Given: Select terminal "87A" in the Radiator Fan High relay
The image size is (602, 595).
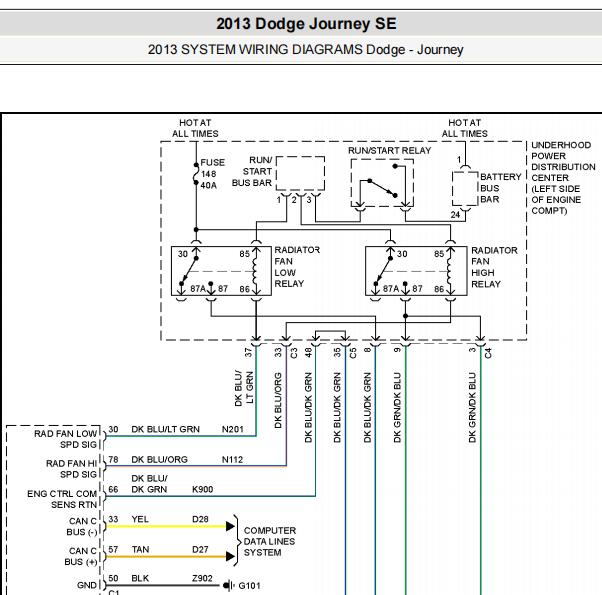Looking at the screenshot, I should pos(391,289).
